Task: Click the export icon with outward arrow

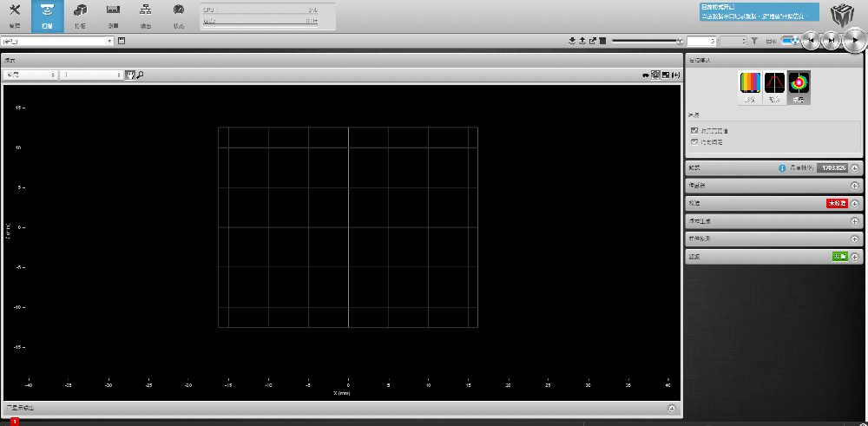Action: click(593, 41)
